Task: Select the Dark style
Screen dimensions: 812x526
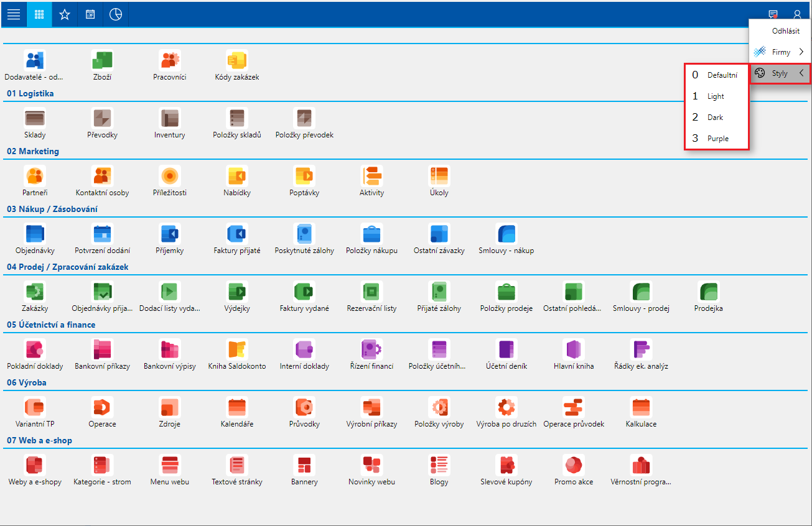Action: [716, 117]
